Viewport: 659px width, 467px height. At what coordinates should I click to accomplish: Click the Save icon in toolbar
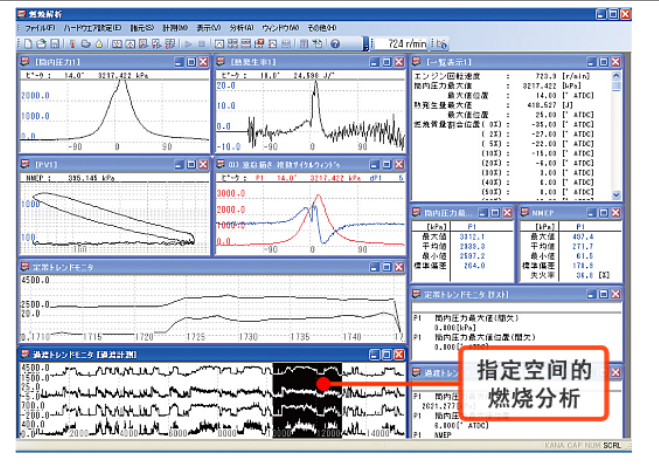(54, 45)
